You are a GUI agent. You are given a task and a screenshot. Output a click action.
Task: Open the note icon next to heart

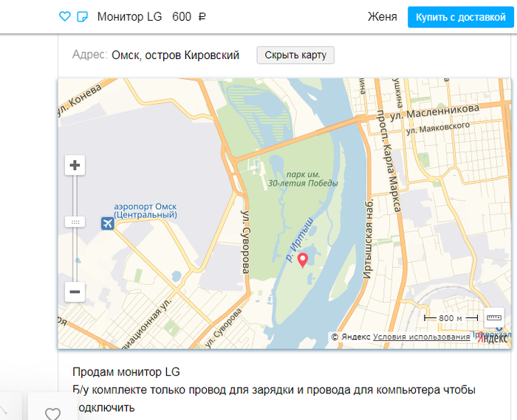82,16
